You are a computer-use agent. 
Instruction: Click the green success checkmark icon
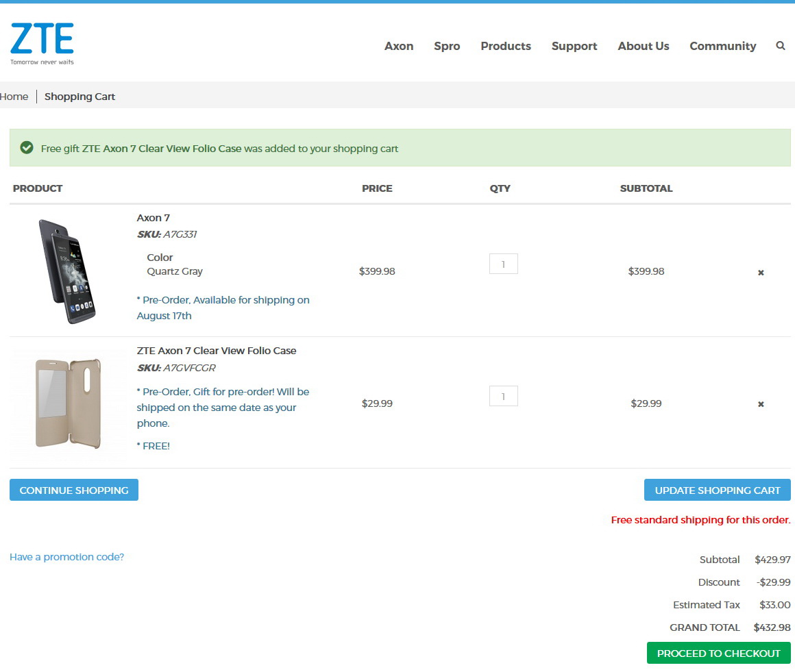point(27,148)
